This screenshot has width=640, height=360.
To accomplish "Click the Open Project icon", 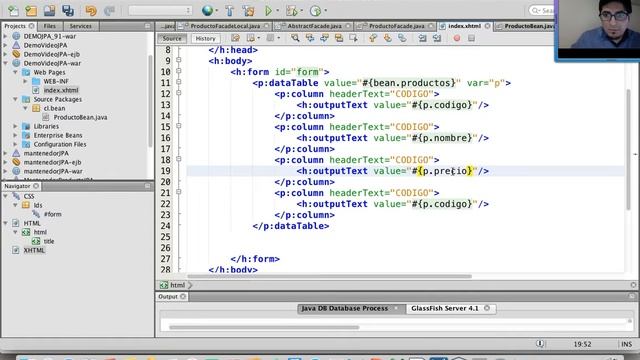I will (x=49, y=11).
